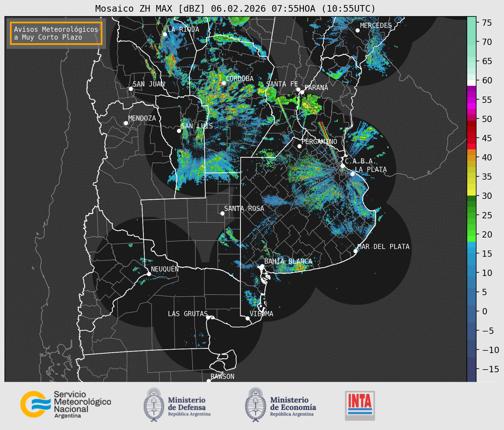Image resolution: width=504 pixels, height=430 pixels.
Task: Click the Mendoza city marker dot
Action: [x=126, y=123]
